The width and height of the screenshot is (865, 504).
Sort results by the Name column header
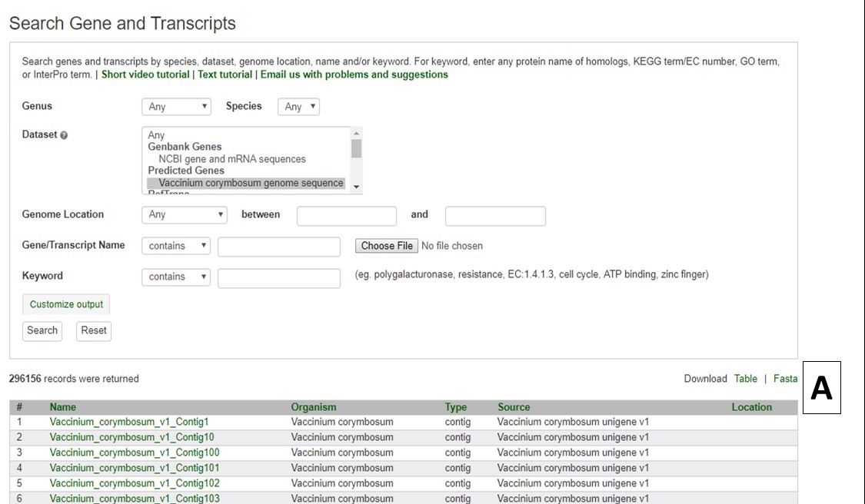[x=63, y=407]
